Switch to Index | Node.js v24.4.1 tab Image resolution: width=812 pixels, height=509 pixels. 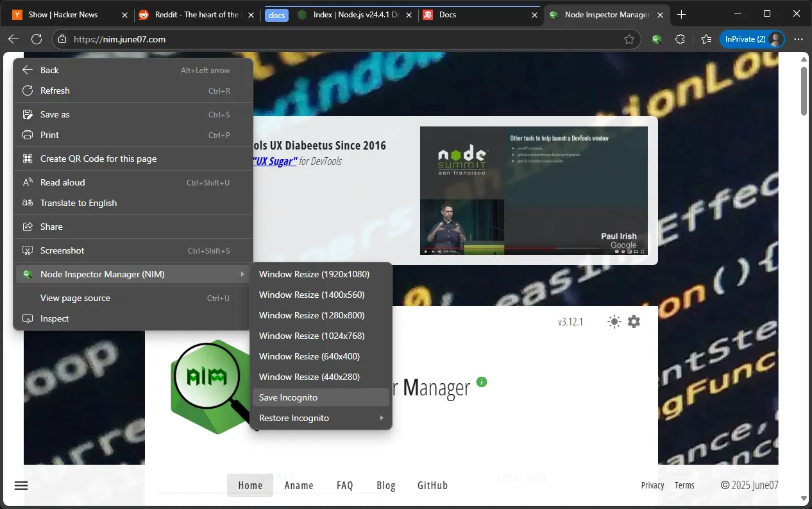(x=355, y=14)
